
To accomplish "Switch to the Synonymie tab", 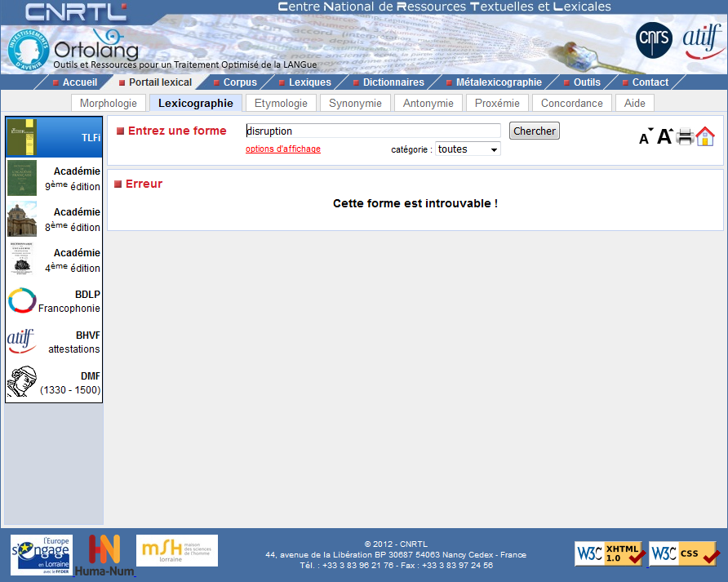I will pyautogui.click(x=355, y=103).
